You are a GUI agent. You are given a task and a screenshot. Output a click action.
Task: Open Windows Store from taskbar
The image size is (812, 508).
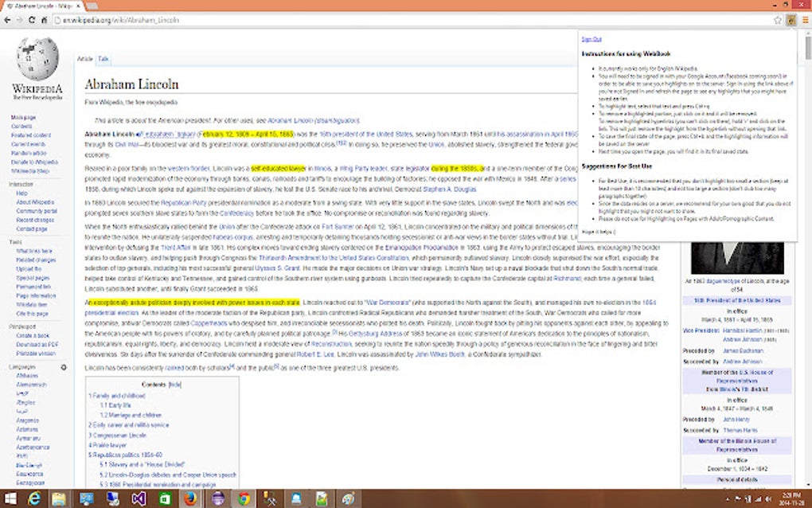165,498
